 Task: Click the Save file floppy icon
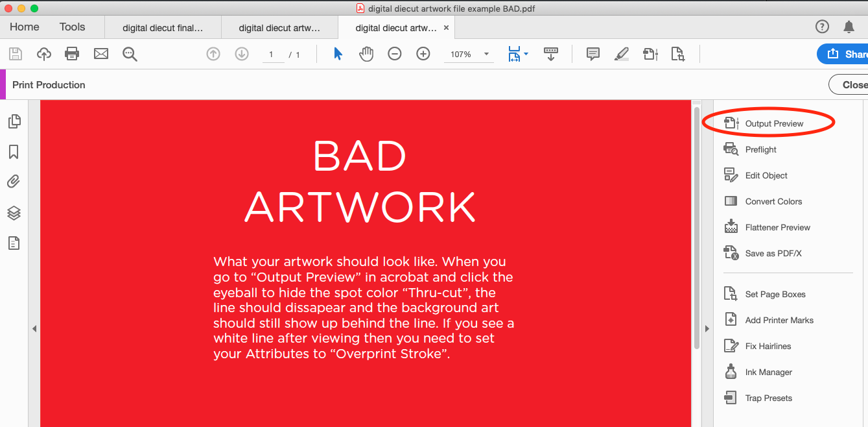(15, 55)
